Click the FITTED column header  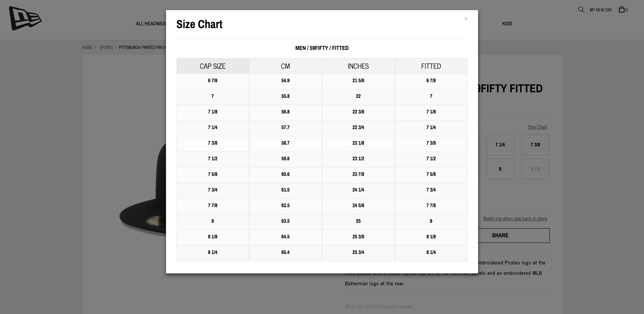[431, 66]
